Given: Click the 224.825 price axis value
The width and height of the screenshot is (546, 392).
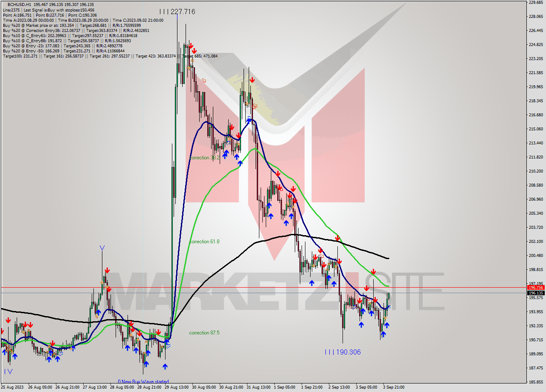Looking at the screenshot, I should pyautogui.click(x=536, y=45).
